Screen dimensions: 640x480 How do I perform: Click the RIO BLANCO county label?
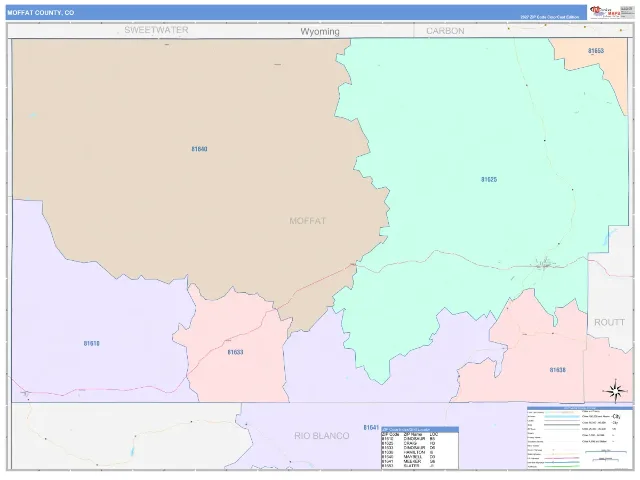pyautogui.click(x=322, y=436)
